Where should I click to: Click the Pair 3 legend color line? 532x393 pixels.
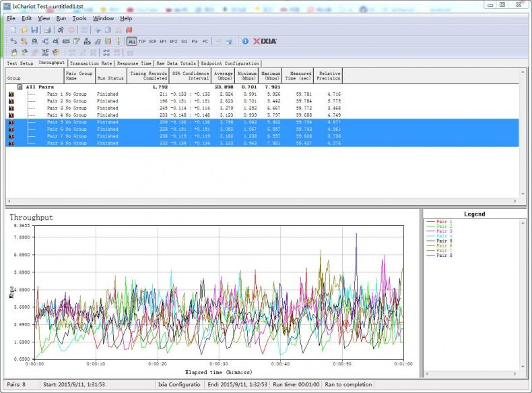pos(430,231)
